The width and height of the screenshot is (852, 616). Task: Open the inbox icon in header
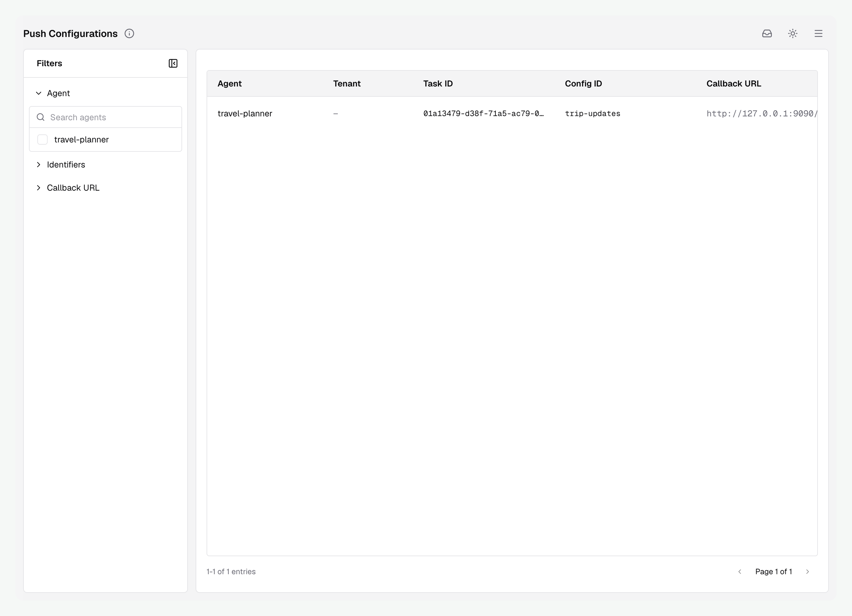point(767,33)
